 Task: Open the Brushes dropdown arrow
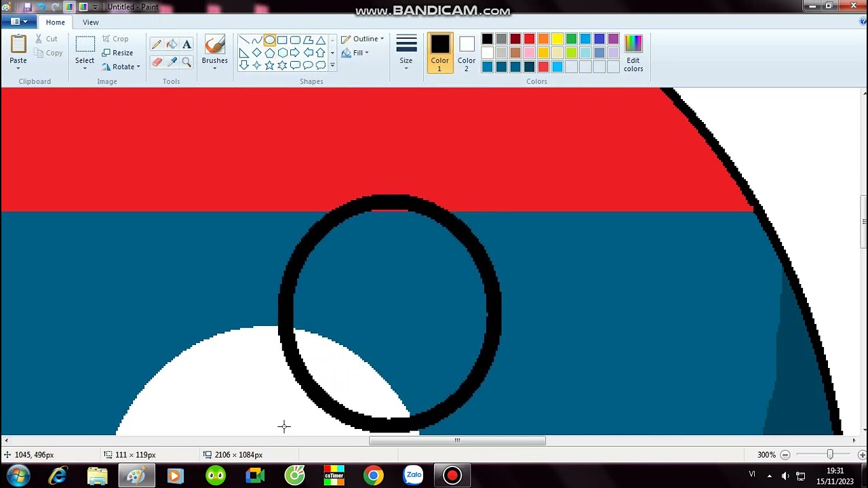click(214, 68)
